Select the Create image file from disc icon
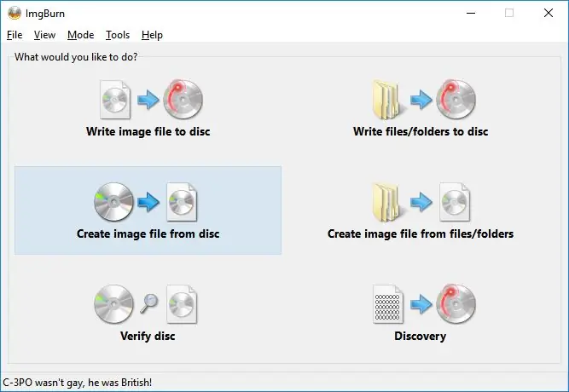 pos(146,202)
